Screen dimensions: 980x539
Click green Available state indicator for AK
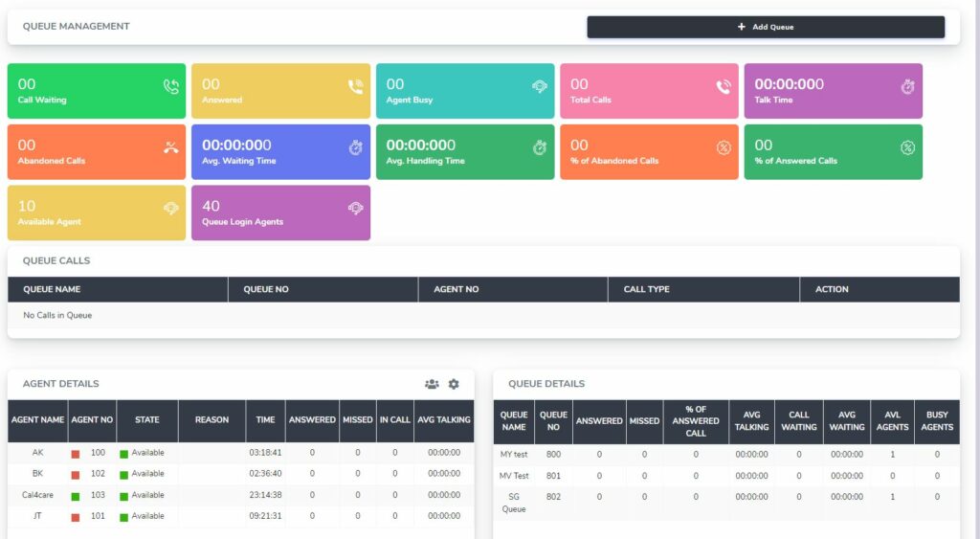coord(123,454)
